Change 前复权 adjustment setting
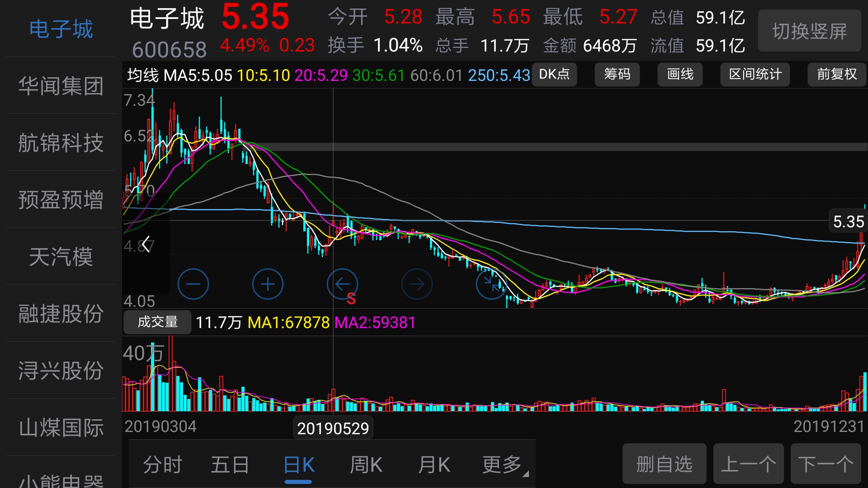868x488 pixels. coord(837,74)
